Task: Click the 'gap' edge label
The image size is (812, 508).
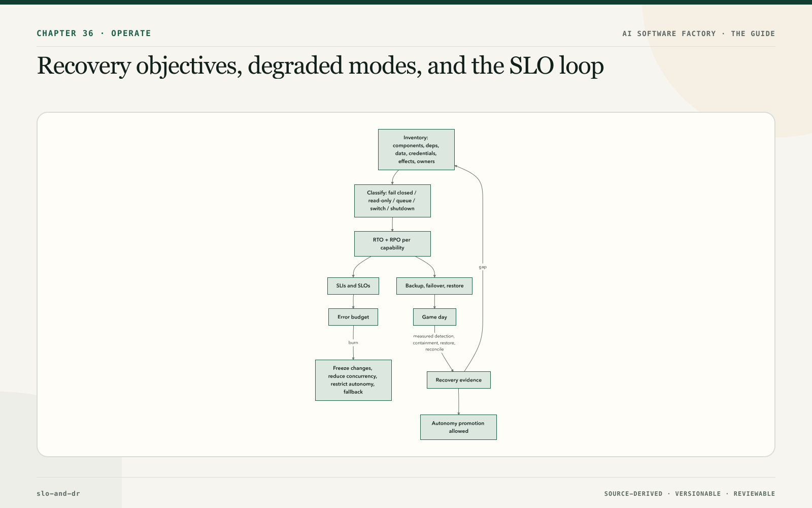Action: pos(483,267)
